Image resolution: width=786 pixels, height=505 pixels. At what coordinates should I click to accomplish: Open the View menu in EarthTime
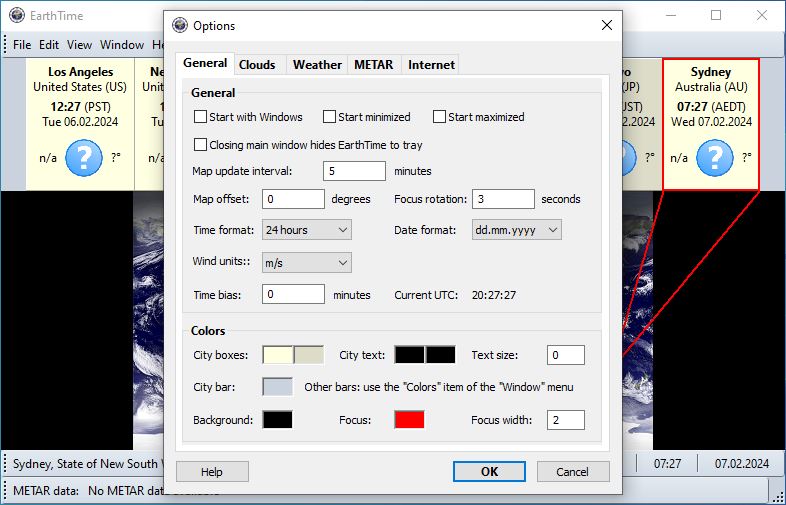click(x=79, y=45)
